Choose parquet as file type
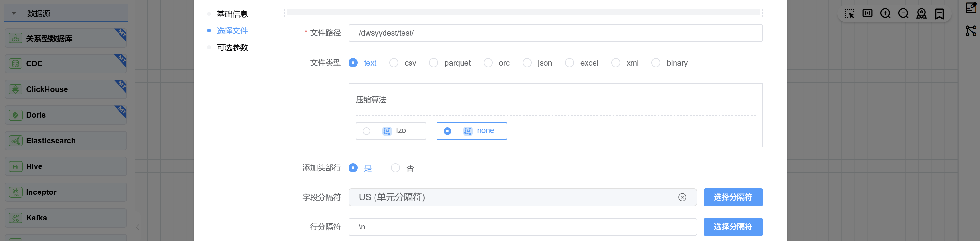 [x=434, y=63]
